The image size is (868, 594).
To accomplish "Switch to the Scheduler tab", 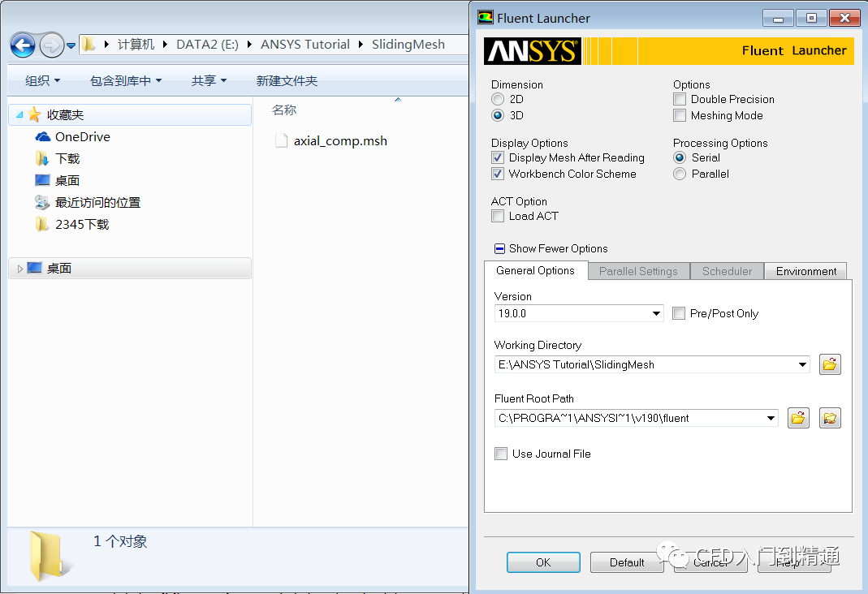I will [727, 271].
